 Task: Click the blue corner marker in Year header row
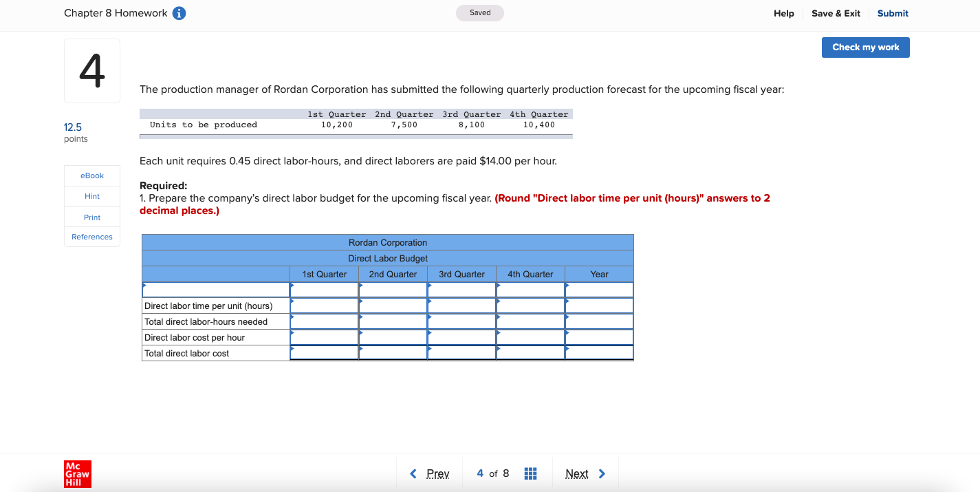point(567,284)
